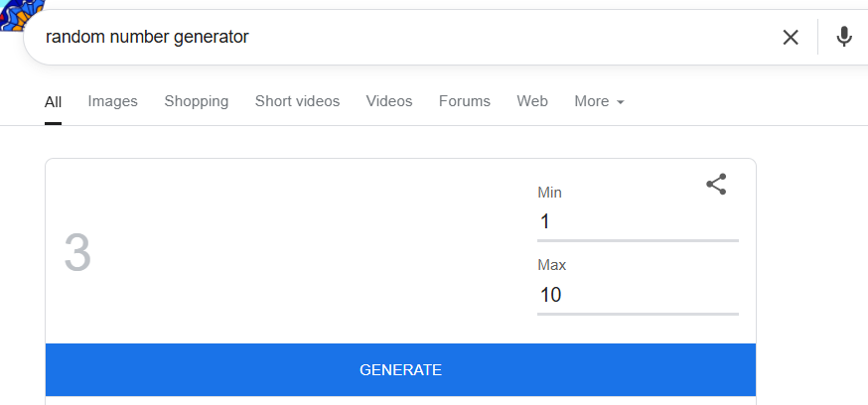
Task: Click the Min label text
Action: coord(549,193)
